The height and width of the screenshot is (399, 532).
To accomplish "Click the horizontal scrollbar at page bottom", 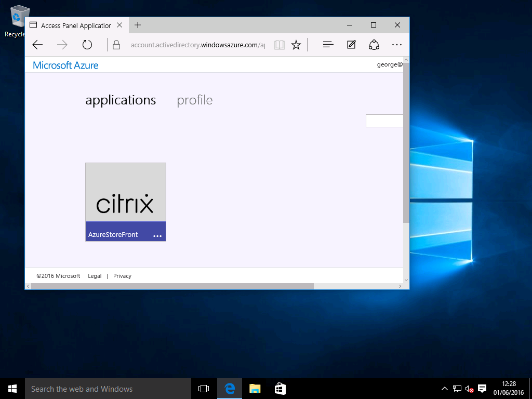I will pos(171,286).
